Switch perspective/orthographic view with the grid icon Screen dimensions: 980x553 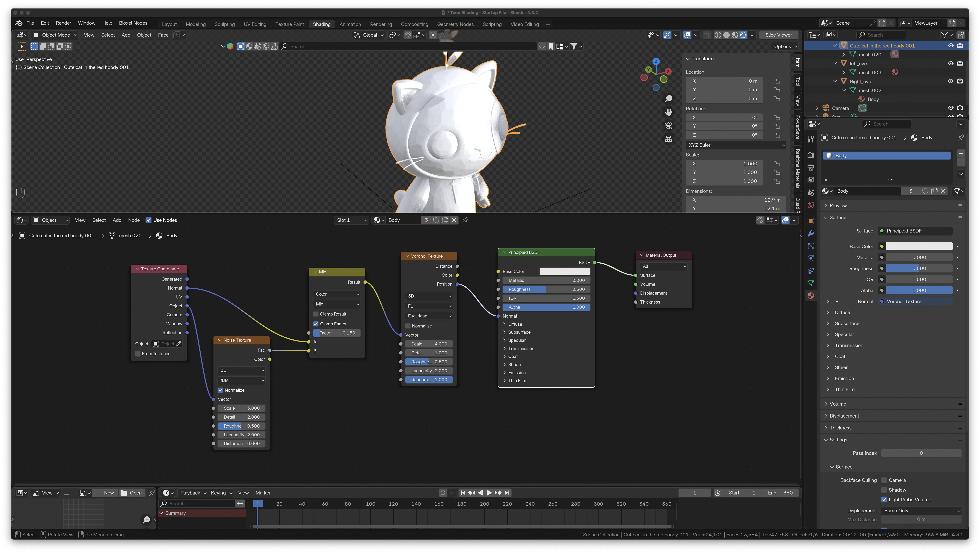668,139
